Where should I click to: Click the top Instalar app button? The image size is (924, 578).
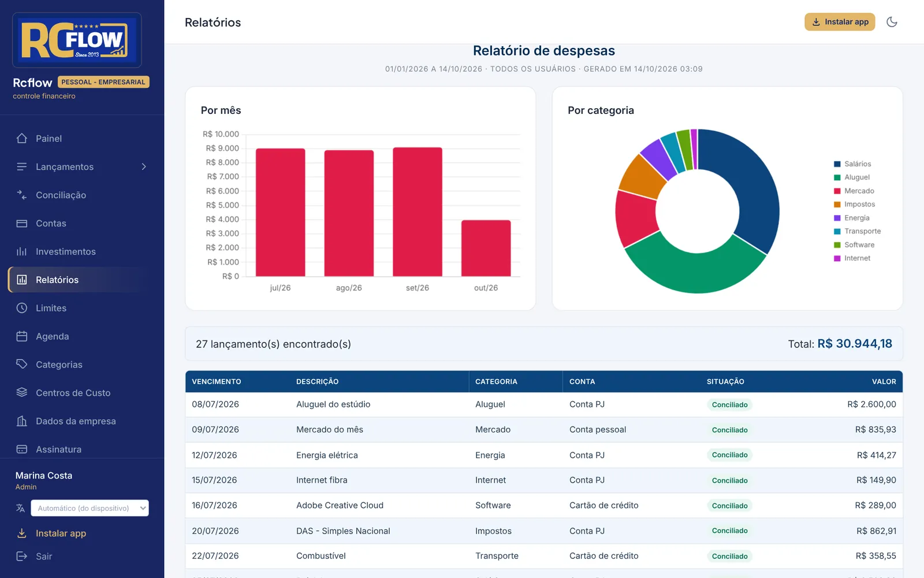coord(840,22)
